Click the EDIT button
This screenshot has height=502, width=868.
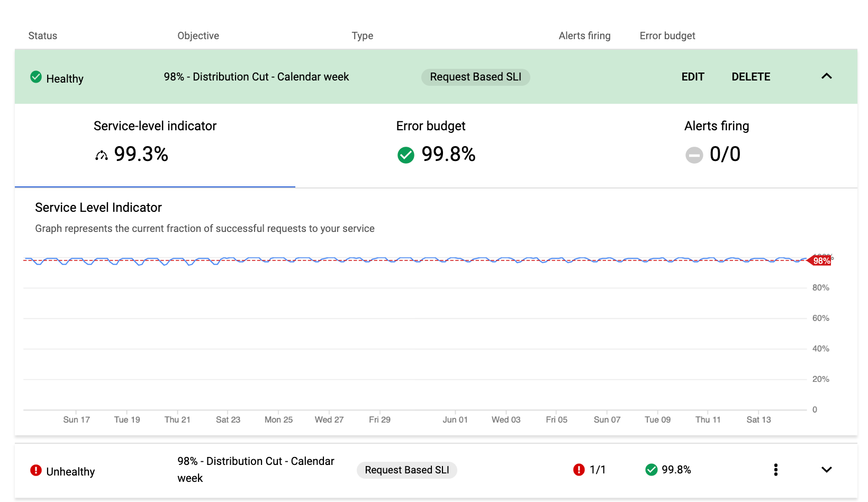coord(692,77)
